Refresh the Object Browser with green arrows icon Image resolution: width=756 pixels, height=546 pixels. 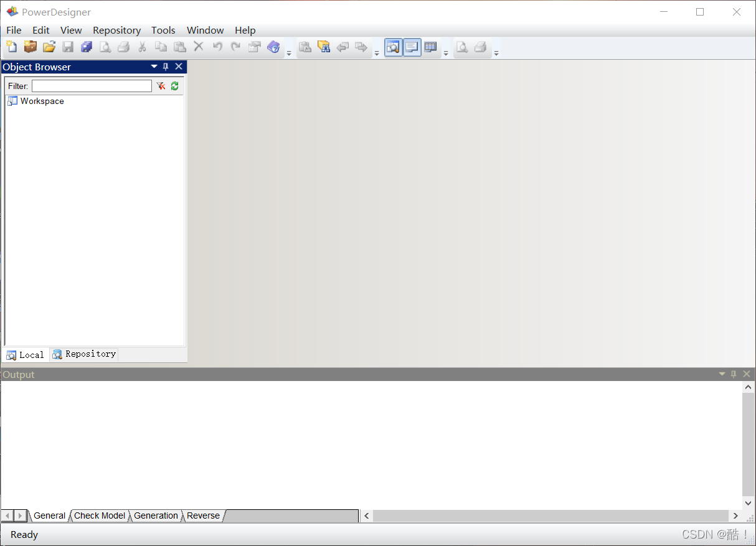point(175,86)
